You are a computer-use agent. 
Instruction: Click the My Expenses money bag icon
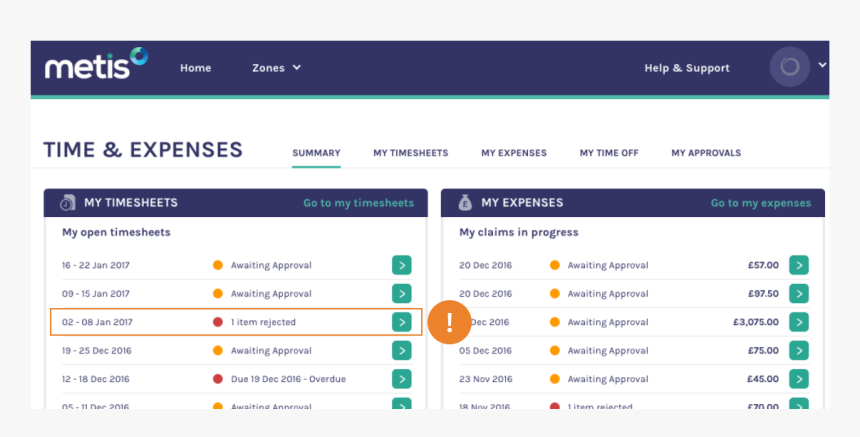pos(465,203)
